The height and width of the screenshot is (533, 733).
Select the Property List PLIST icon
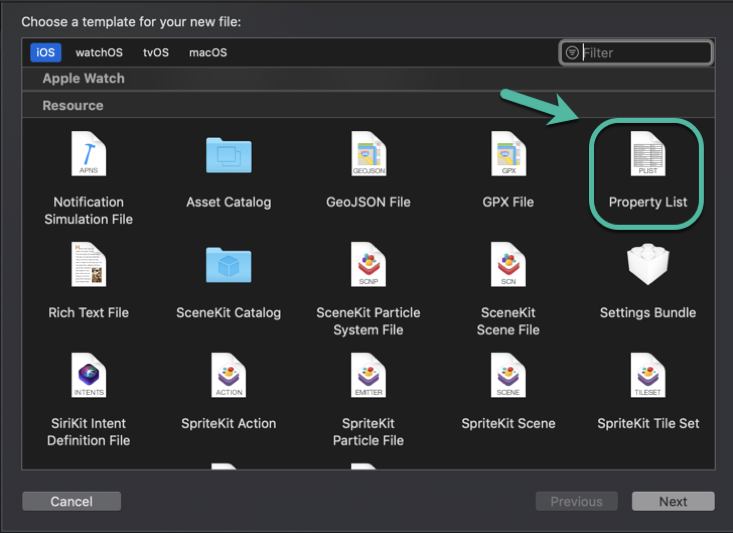click(x=648, y=153)
